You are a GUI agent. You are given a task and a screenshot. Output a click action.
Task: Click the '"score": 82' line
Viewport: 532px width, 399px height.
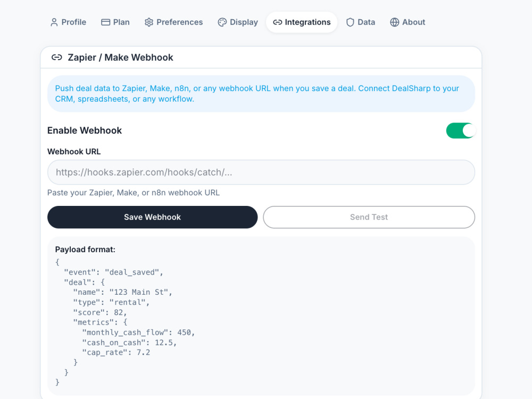tap(100, 312)
